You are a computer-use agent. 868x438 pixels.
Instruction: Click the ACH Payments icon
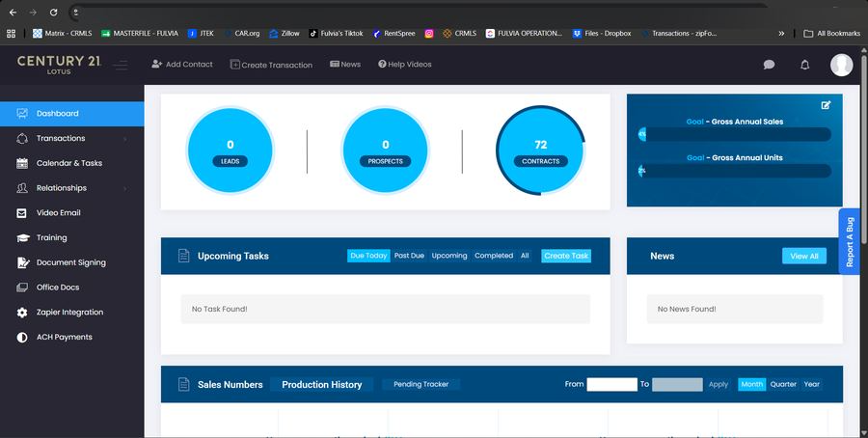pos(22,338)
